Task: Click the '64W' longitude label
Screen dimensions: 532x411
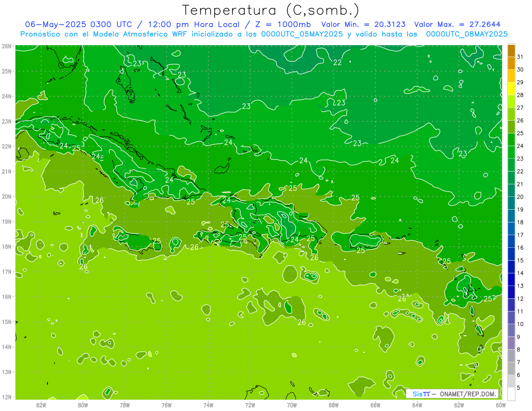Action: (x=417, y=405)
